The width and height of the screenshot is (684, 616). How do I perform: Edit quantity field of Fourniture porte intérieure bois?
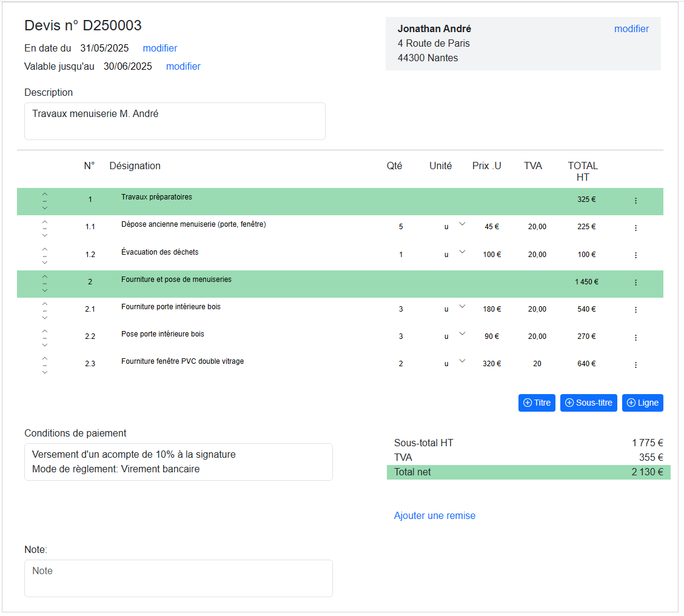pos(401,309)
